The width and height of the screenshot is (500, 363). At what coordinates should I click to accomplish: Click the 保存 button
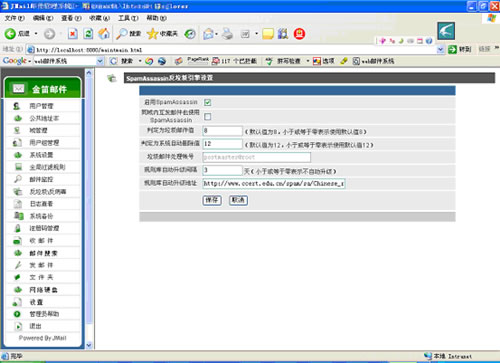tap(212, 200)
